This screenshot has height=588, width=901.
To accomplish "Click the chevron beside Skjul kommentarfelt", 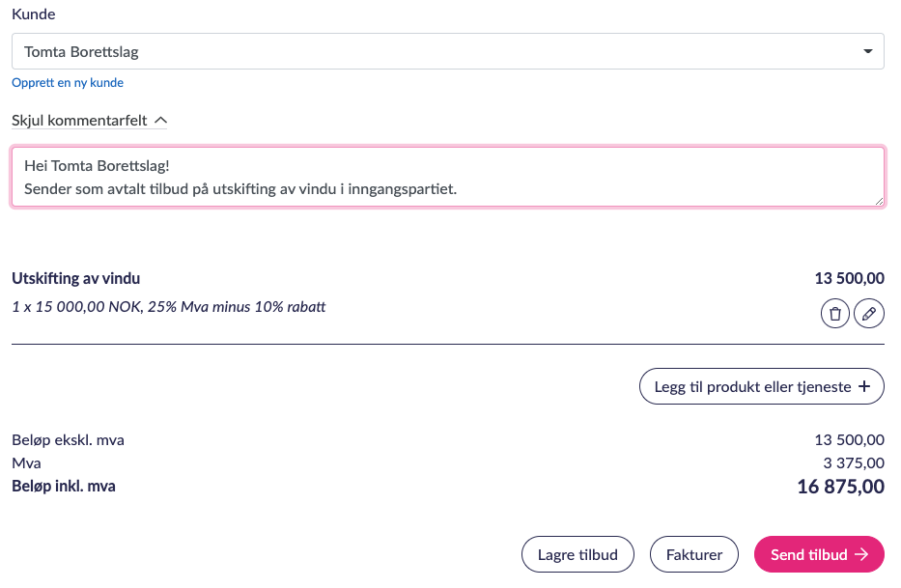I will pyautogui.click(x=161, y=121).
